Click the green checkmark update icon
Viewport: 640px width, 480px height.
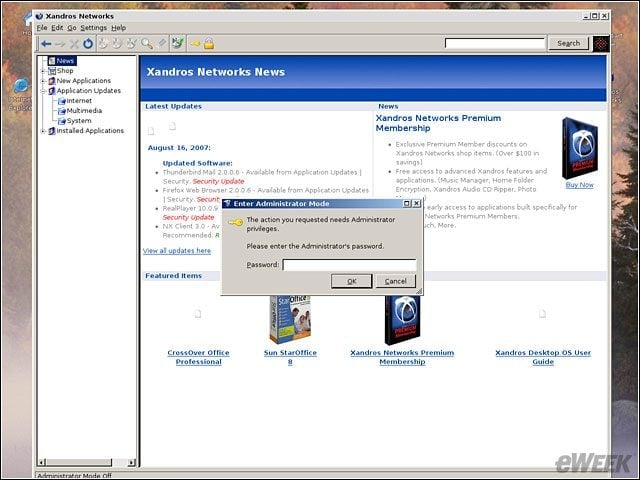(178, 43)
